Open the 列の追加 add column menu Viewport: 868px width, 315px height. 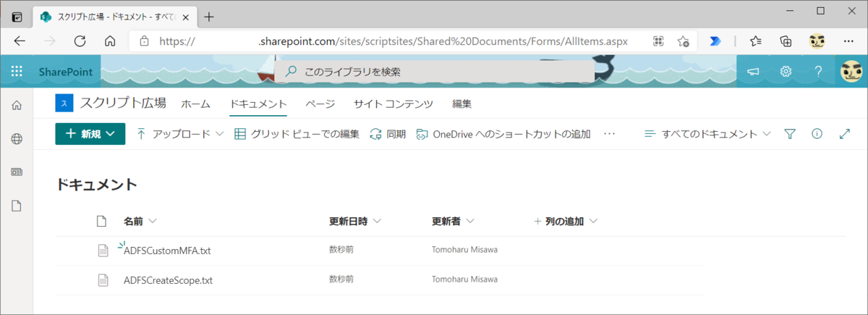pyautogui.click(x=565, y=221)
